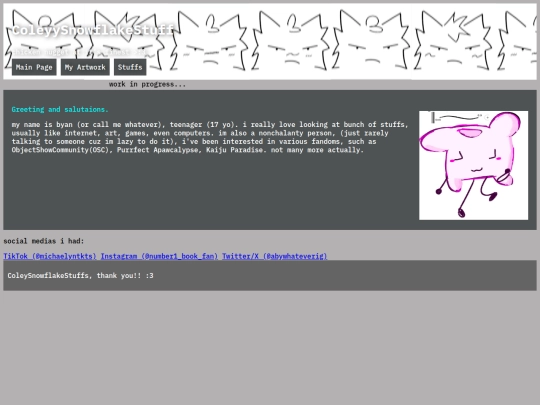540x405 pixels.
Task: Click 'social medias i had:' label
Action: tap(44, 241)
